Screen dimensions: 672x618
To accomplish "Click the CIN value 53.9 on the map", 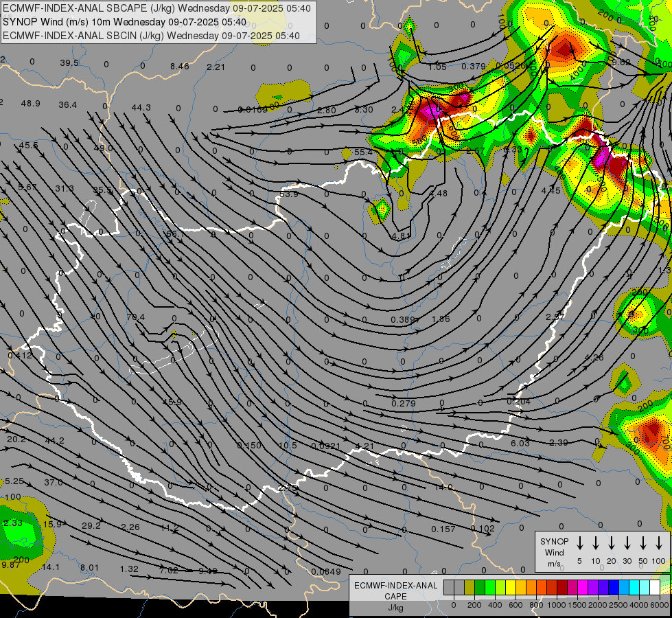I will (288, 194).
